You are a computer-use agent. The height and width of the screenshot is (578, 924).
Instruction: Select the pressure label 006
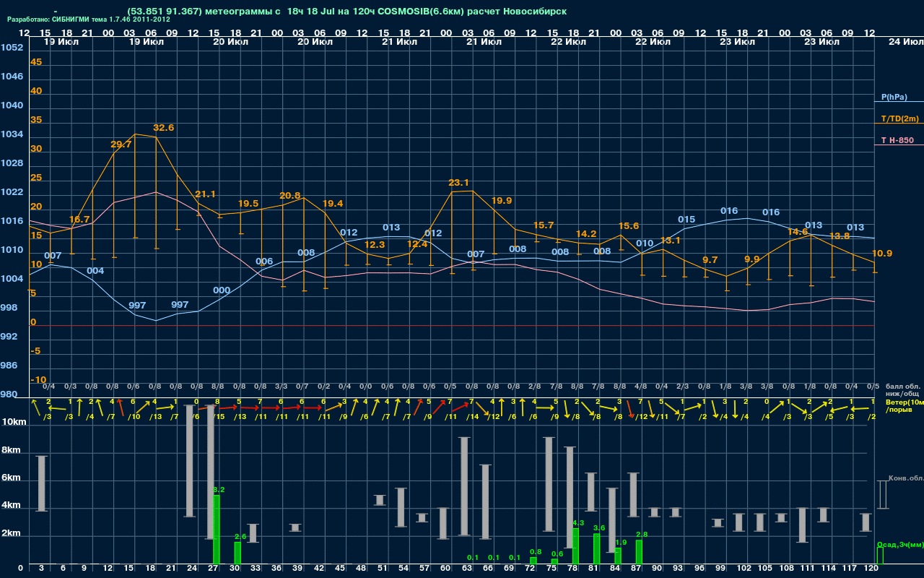click(264, 262)
